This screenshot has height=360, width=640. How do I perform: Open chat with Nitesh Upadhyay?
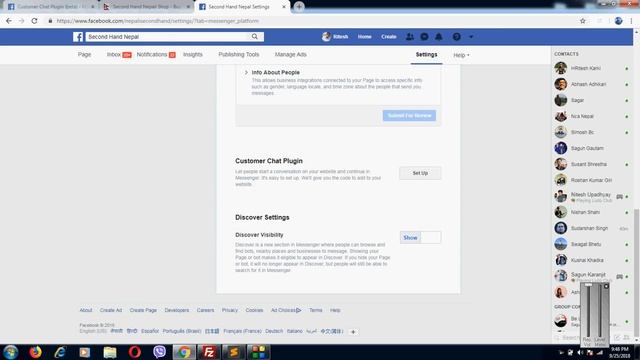591,196
